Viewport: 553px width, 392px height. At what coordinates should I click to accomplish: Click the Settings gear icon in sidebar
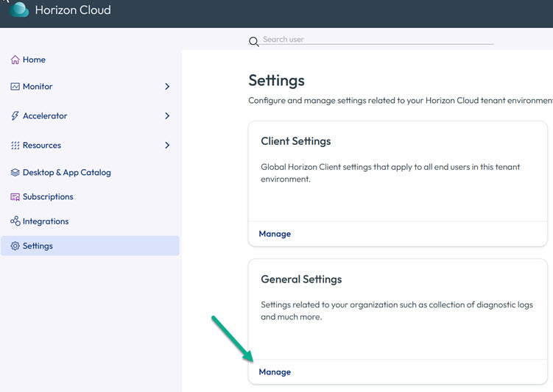coord(15,246)
